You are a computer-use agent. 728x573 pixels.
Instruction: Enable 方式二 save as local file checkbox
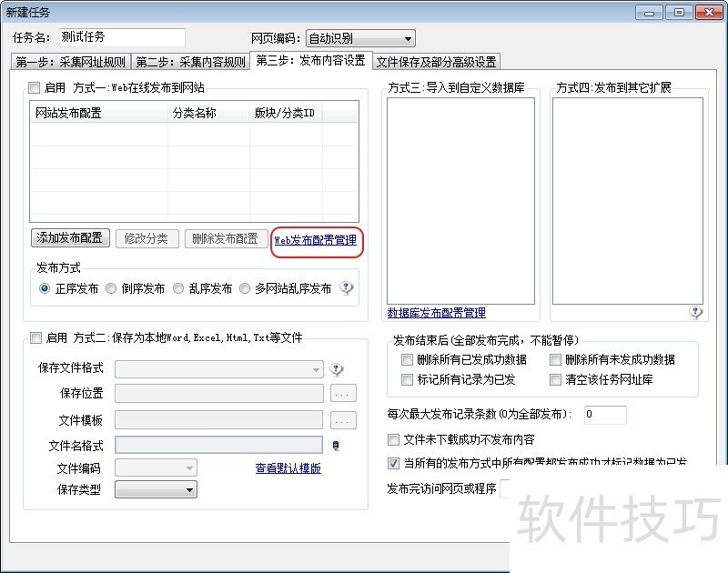click(35, 338)
